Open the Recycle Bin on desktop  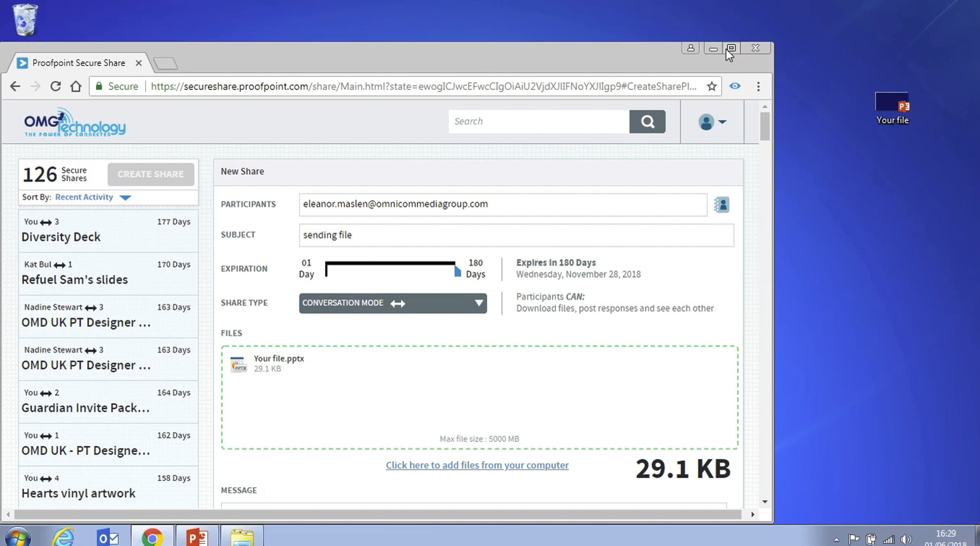tap(25, 19)
